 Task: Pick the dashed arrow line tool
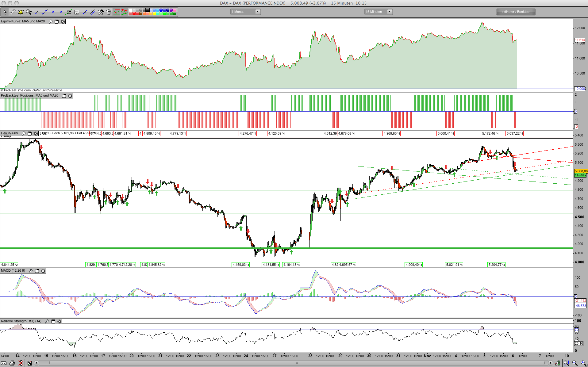coord(85,12)
